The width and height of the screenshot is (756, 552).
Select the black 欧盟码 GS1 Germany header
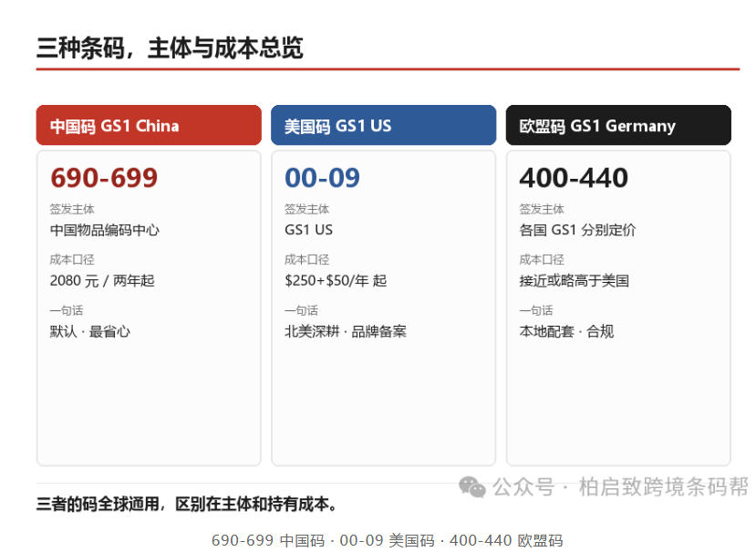pos(618,125)
